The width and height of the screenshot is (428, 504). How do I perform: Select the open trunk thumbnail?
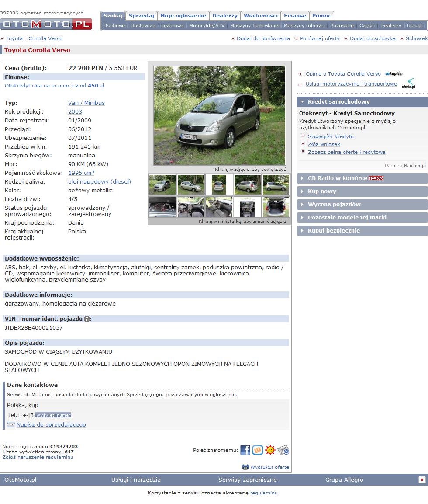(x=276, y=207)
